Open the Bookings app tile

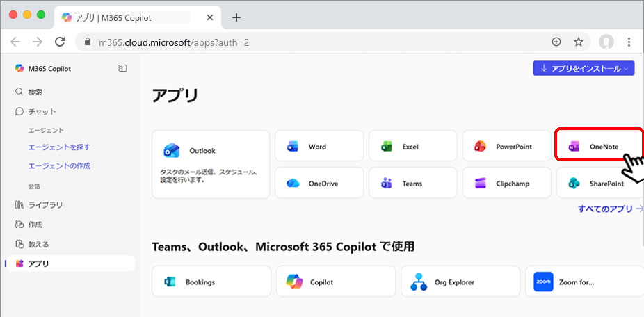tap(211, 282)
